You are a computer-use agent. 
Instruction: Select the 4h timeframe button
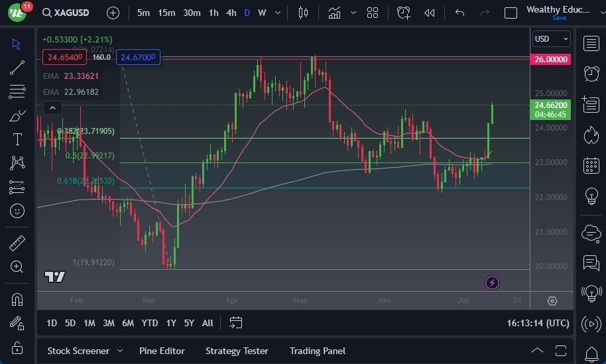click(x=231, y=13)
